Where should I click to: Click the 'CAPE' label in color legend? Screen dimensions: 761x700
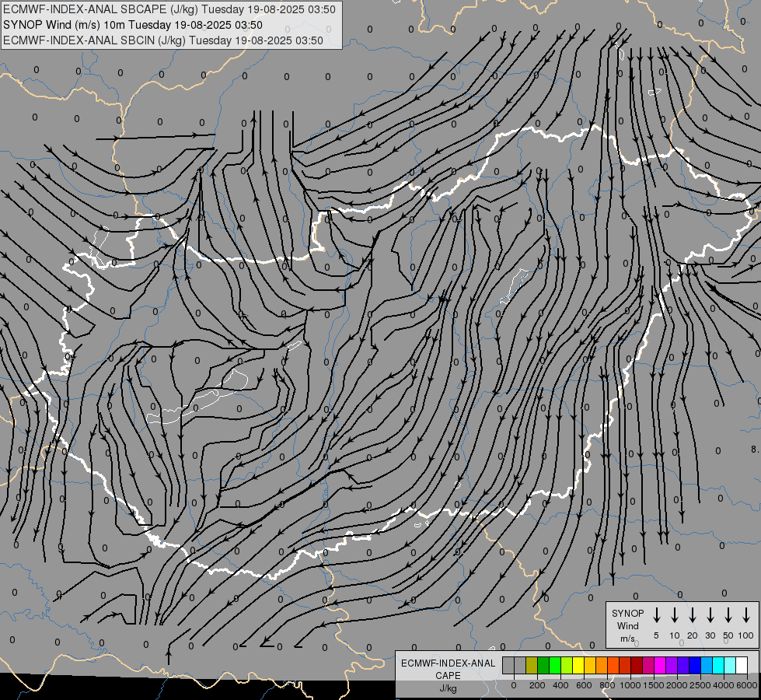(448, 676)
